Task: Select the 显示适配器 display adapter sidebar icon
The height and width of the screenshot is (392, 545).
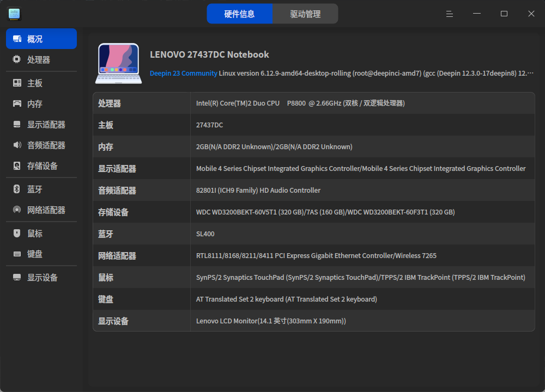Action: click(x=17, y=124)
